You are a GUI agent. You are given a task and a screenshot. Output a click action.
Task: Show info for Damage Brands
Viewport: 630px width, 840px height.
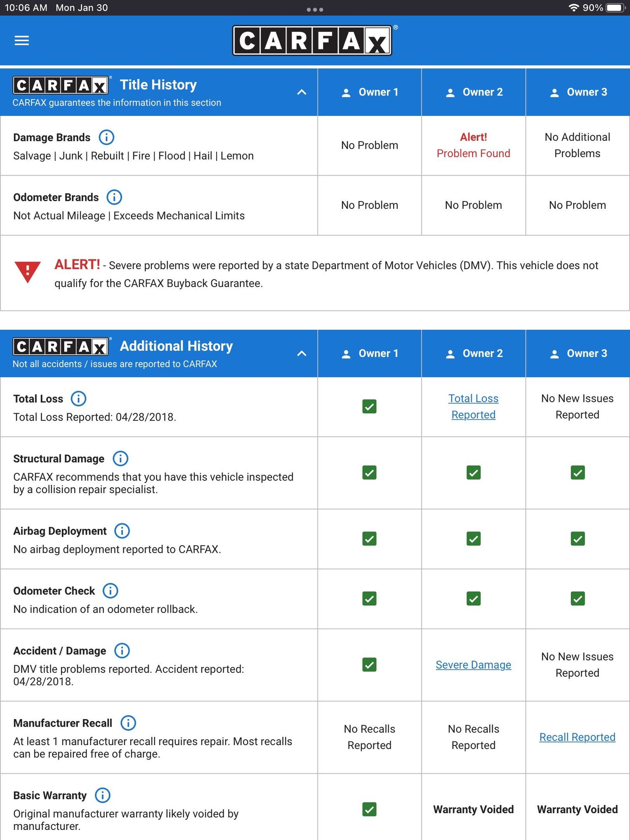[x=106, y=137]
